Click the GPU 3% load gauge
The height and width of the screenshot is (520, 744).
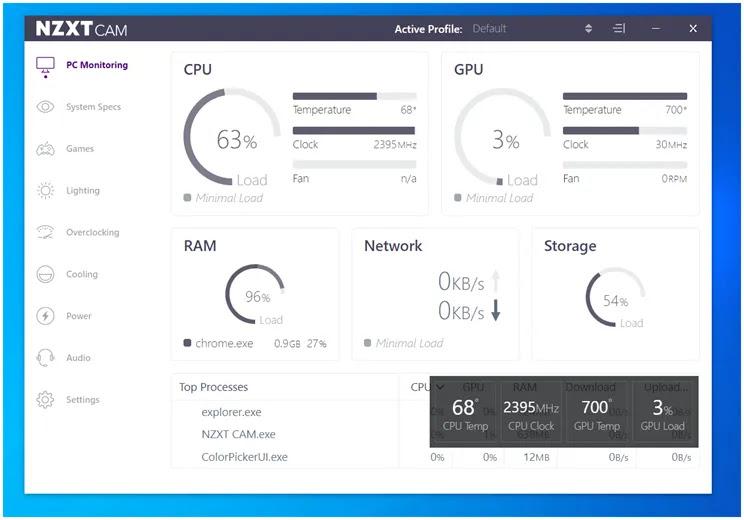click(502, 137)
